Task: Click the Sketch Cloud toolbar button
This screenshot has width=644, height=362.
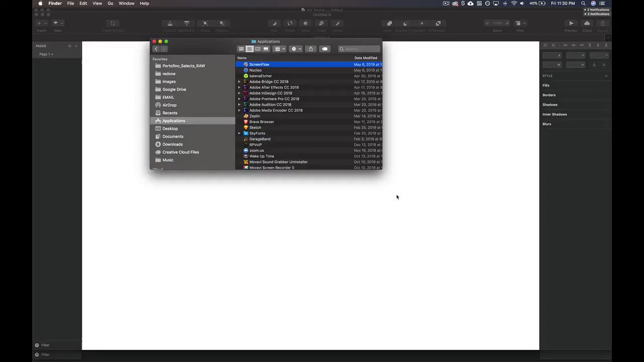Action: click(x=587, y=24)
